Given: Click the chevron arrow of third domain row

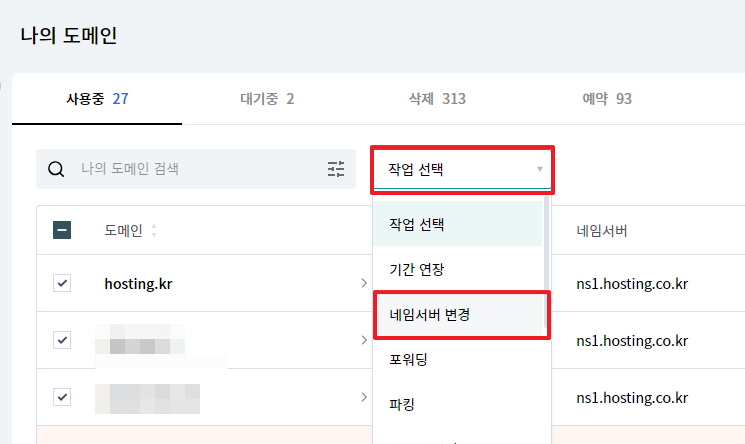Looking at the screenshot, I should [364, 397].
